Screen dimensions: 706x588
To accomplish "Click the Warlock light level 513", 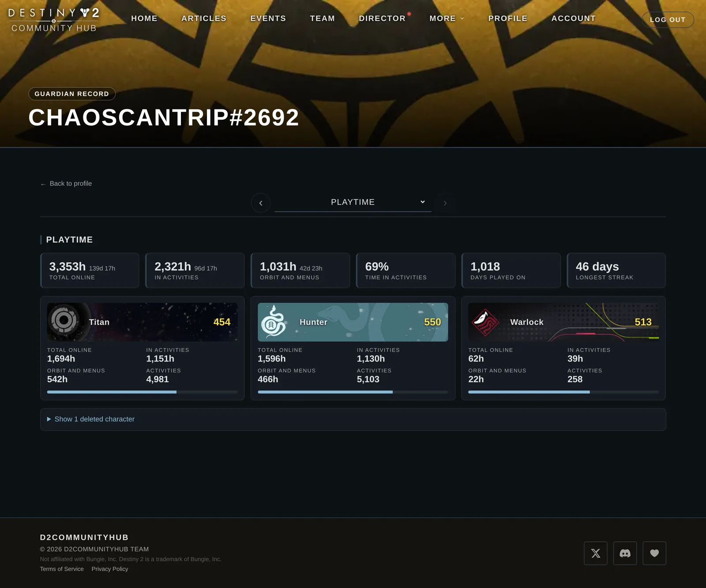I will (643, 322).
